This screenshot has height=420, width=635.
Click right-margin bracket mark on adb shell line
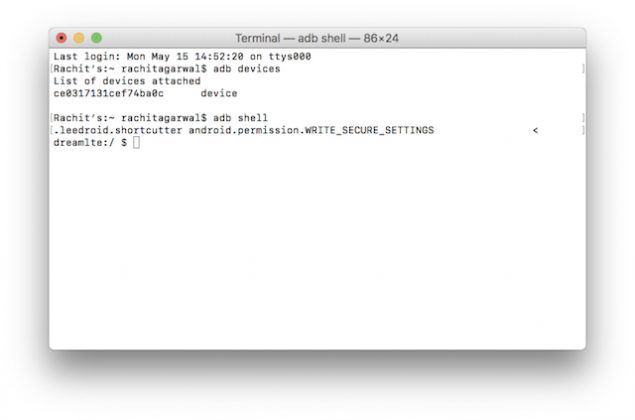[x=582, y=118]
